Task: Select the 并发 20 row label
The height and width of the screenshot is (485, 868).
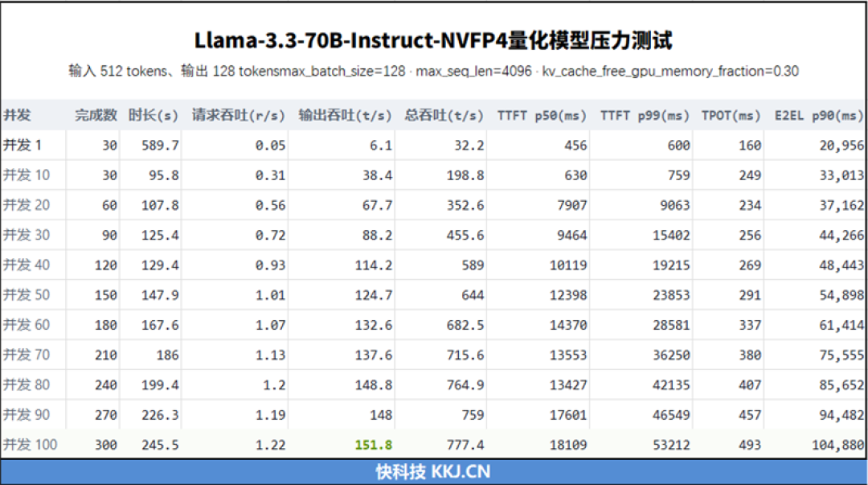Action: pos(26,205)
